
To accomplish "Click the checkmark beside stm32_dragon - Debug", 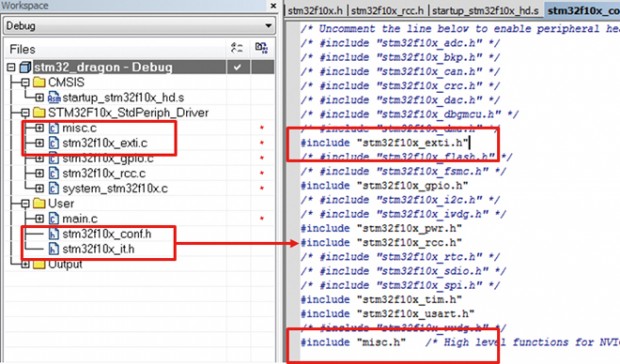I will [237, 67].
